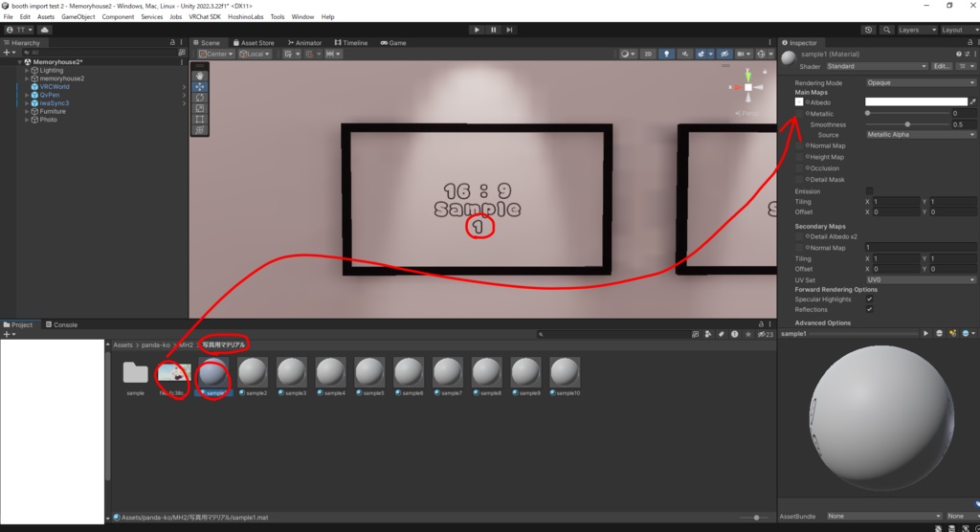Click the Albedo texture slot

point(799,101)
